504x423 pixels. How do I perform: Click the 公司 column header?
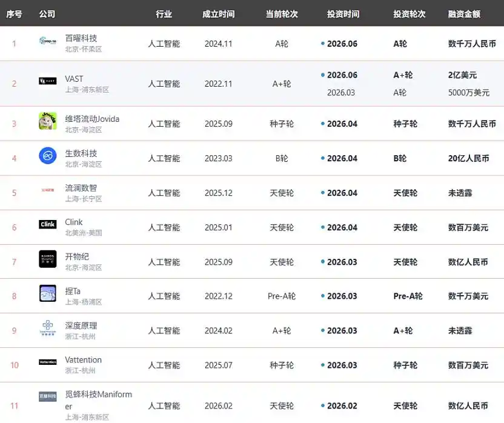(47, 14)
